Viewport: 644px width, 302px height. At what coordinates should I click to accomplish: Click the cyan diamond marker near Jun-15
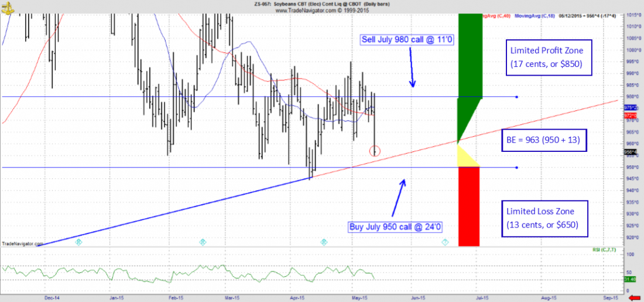[x=444, y=242]
